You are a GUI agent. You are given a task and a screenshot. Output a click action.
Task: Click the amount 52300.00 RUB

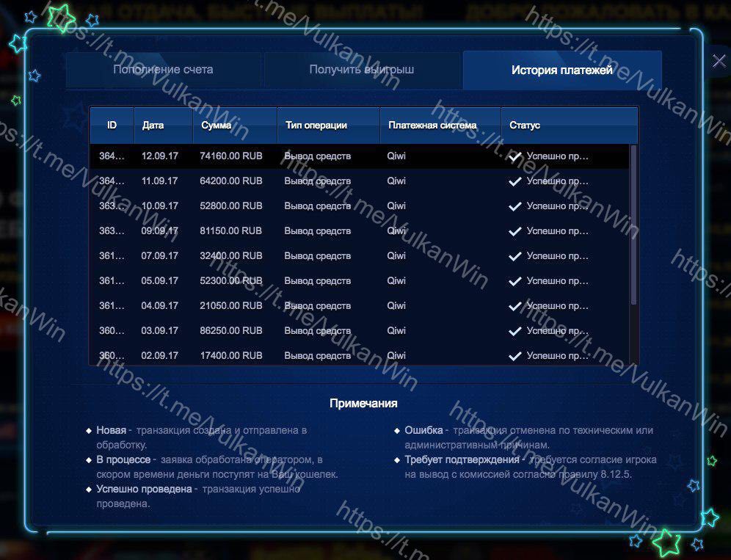[230, 280]
